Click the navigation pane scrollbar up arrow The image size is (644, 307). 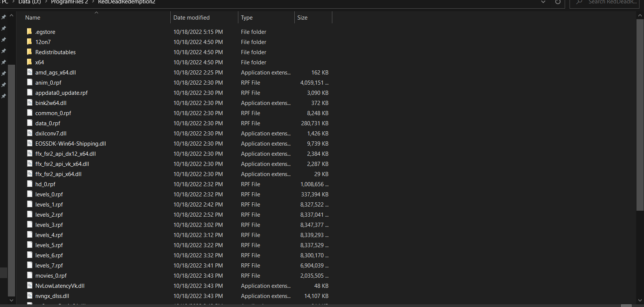pos(11,15)
